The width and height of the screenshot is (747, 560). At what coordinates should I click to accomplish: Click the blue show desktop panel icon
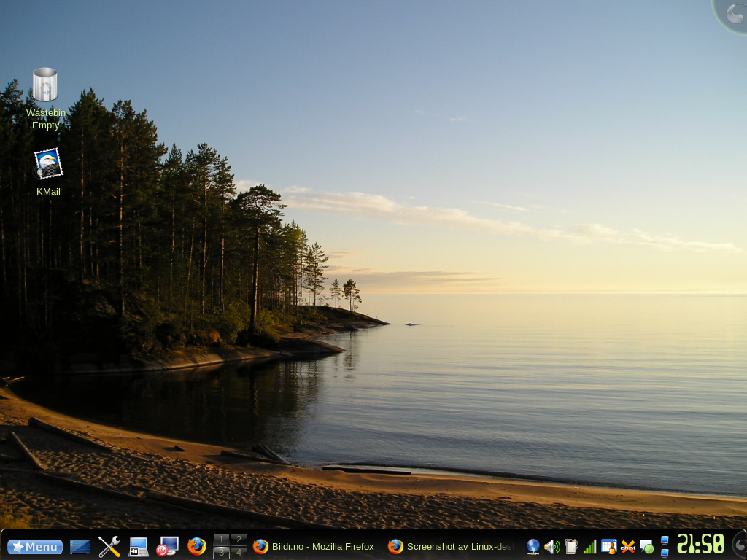pos(80,546)
